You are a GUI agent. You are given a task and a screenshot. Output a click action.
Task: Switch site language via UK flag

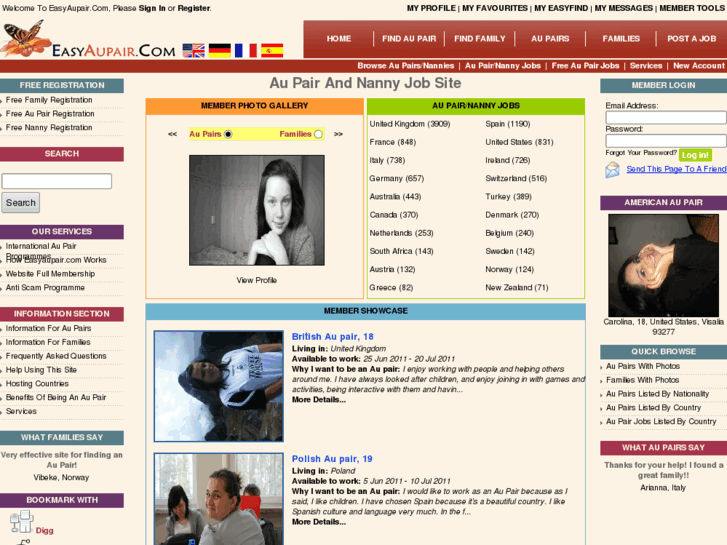click(x=193, y=51)
